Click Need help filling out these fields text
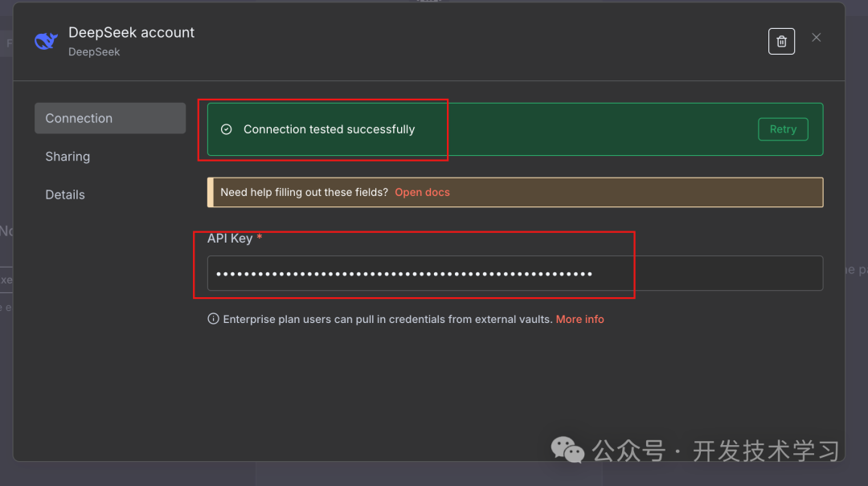Viewport: 868px width, 486px height. (x=304, y=193)
